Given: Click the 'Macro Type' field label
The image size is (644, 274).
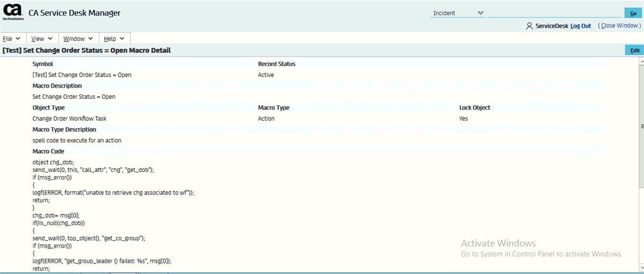Looking at the screenshot, I should [x=274, y=108].
